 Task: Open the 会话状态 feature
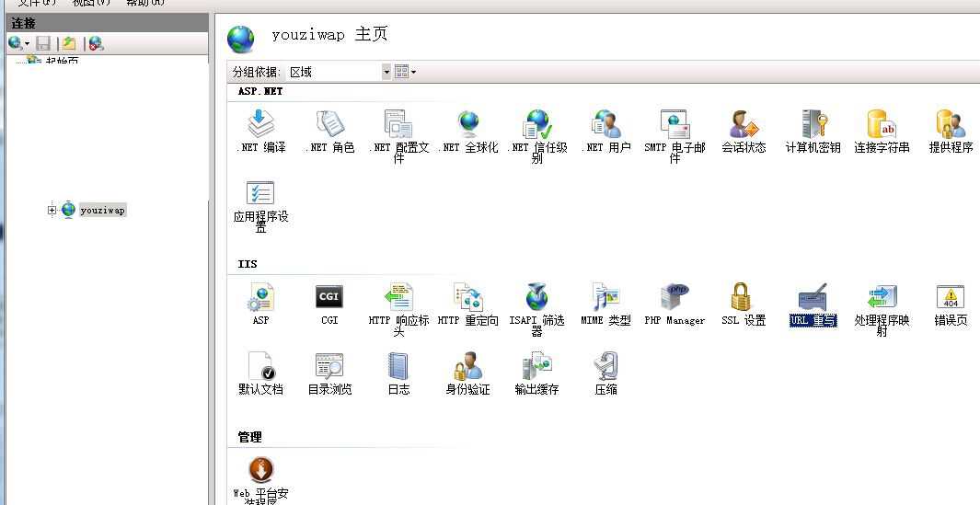744,132
